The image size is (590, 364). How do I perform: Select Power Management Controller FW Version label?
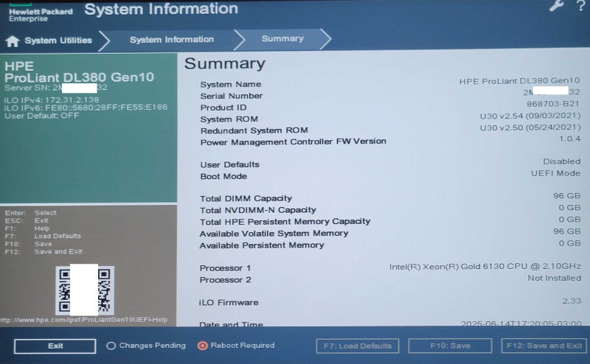(x=293, y=141)
